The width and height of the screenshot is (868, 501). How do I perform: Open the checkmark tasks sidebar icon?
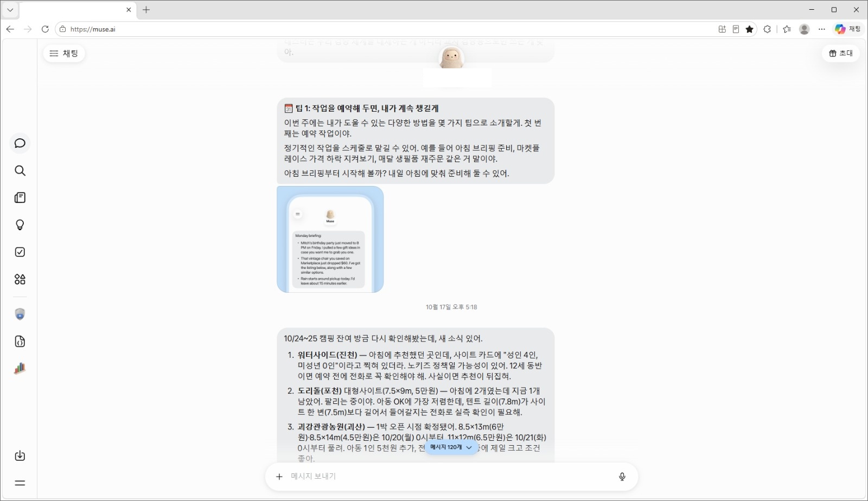(x=20, y=252)
